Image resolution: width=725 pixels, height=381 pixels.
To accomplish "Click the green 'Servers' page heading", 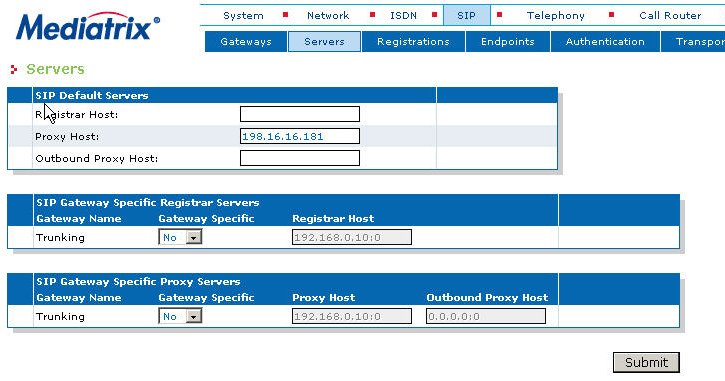I will pos(55,69).
